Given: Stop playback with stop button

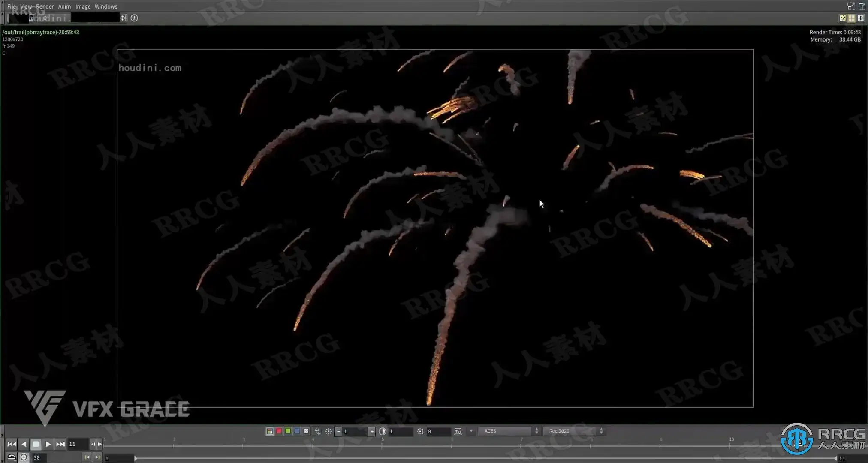Looking at the screenshot, I should pyautogui.click(x=36, y=444).
